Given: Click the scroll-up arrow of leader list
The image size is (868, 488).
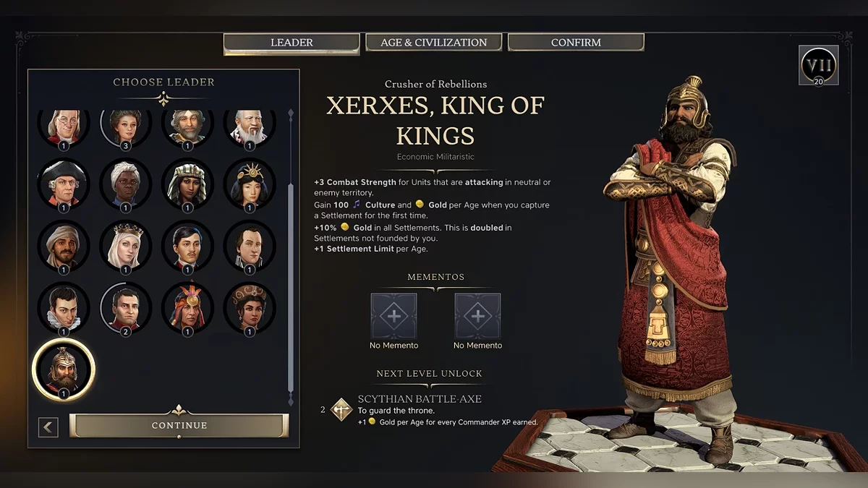Looking at the screenshot, I should (x=291, y=114).
